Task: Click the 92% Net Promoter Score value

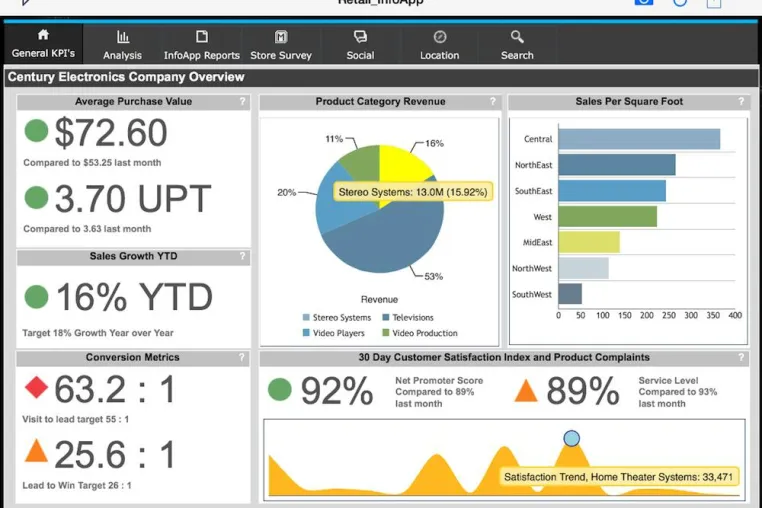Action: pyautogui.click(x=337, y=391)
